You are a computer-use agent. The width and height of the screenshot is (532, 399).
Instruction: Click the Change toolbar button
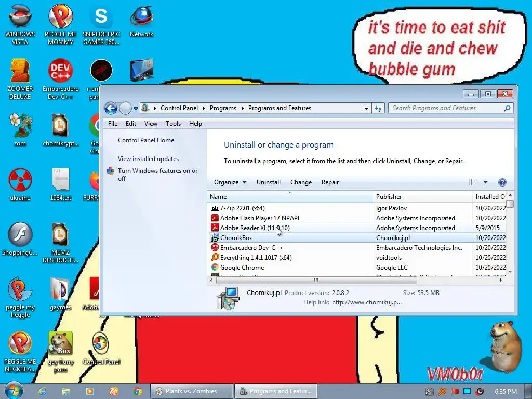click(x=301, y=182)
